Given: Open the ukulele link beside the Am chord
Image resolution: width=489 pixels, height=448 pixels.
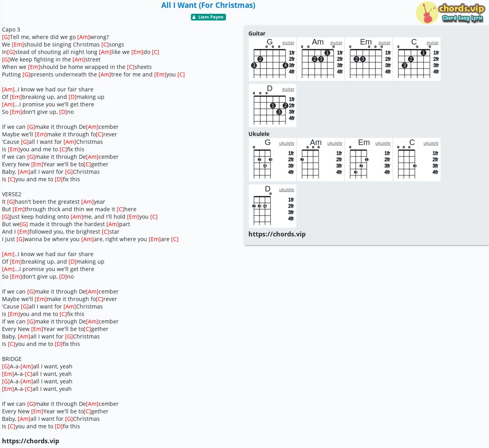Looking at the screenshot, I should click(x=335, y=143).
